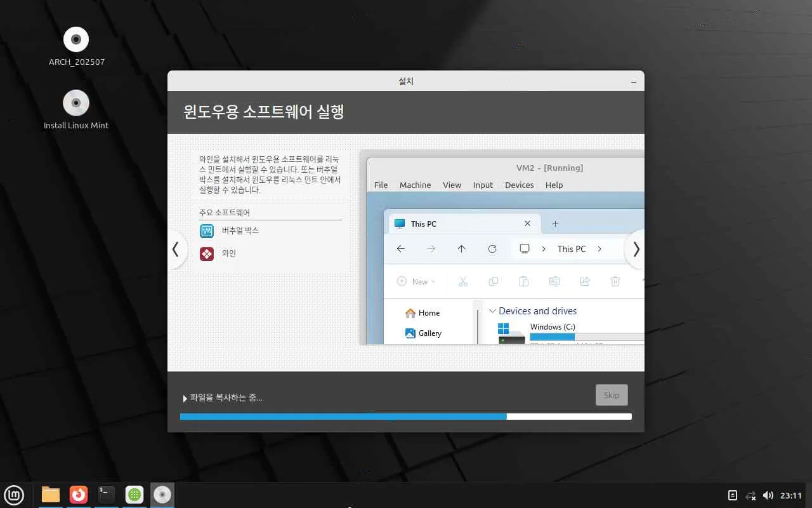
Task: Open the Input menu in VM2 window
Action: 483,185
